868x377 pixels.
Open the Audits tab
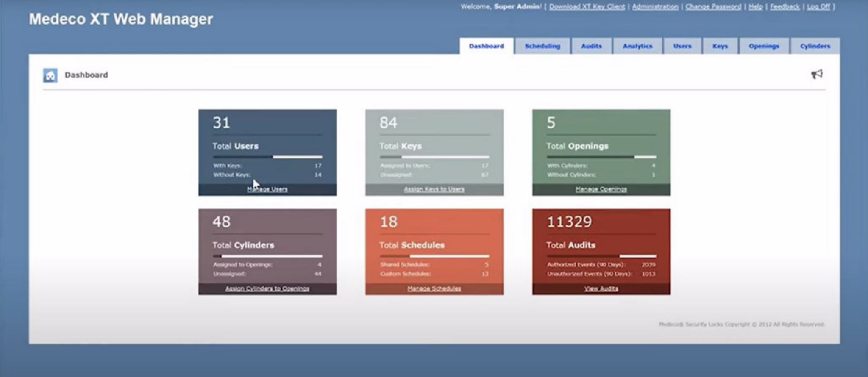tap(591, 46)
